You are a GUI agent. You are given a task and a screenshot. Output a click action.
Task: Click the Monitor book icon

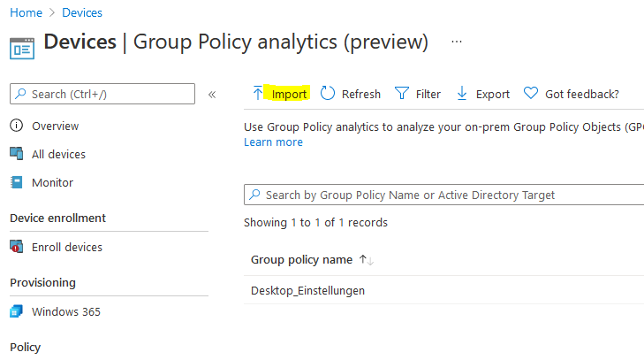[16, 183]
